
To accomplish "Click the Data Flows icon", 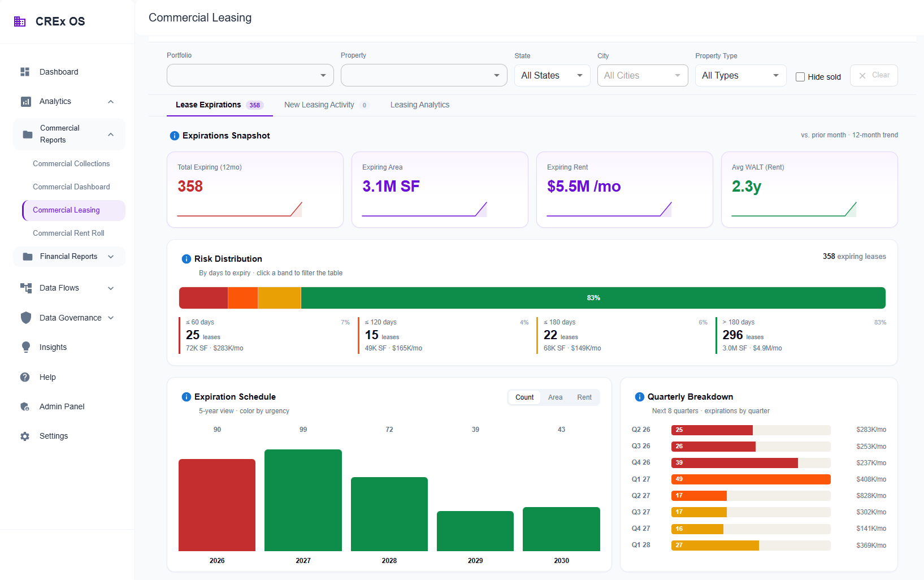I will click(x=26, y=288).
